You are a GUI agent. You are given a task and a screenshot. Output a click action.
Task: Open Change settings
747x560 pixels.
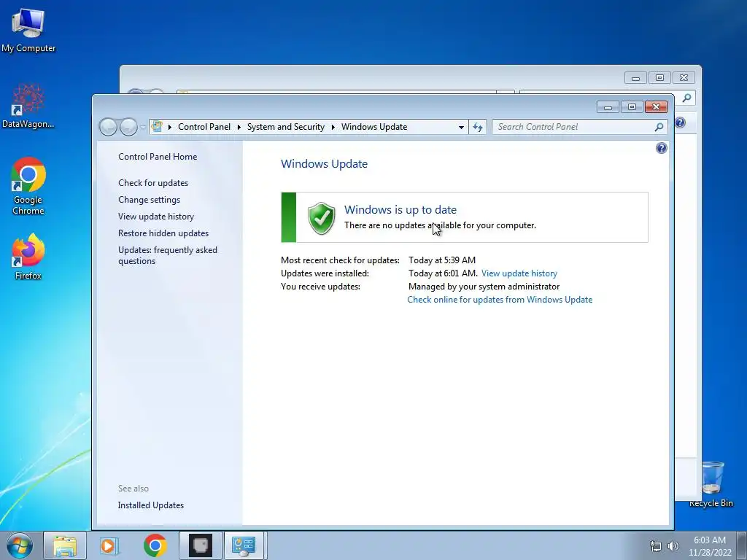coord(149,200)
